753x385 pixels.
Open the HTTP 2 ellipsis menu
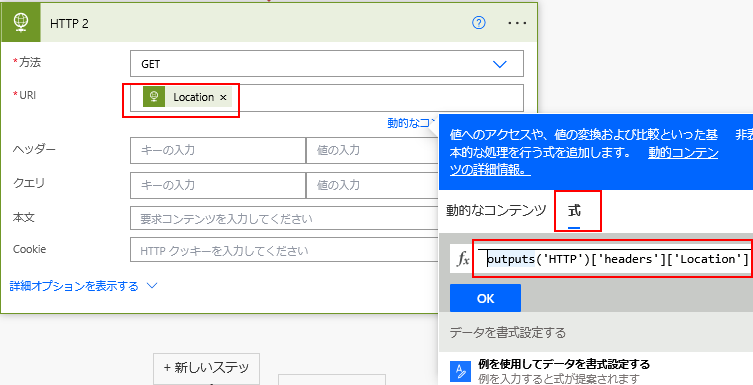click(x=517, y=23)
